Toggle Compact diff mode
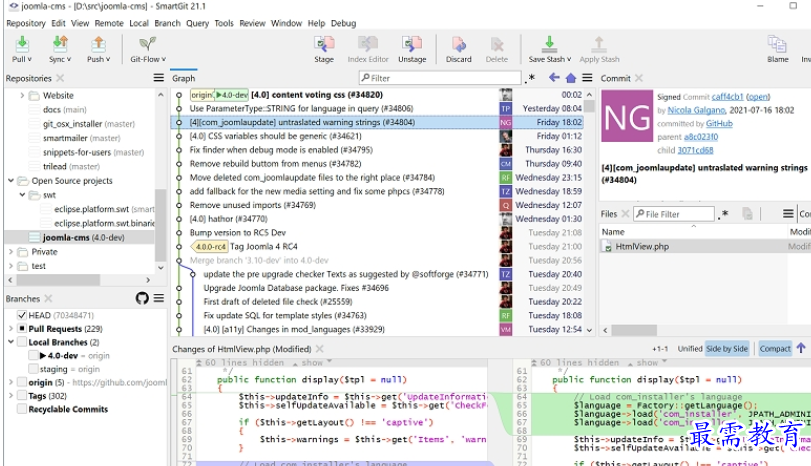This screenshot has width=811, height=466. pyautogui.click(x=775, y=349)
